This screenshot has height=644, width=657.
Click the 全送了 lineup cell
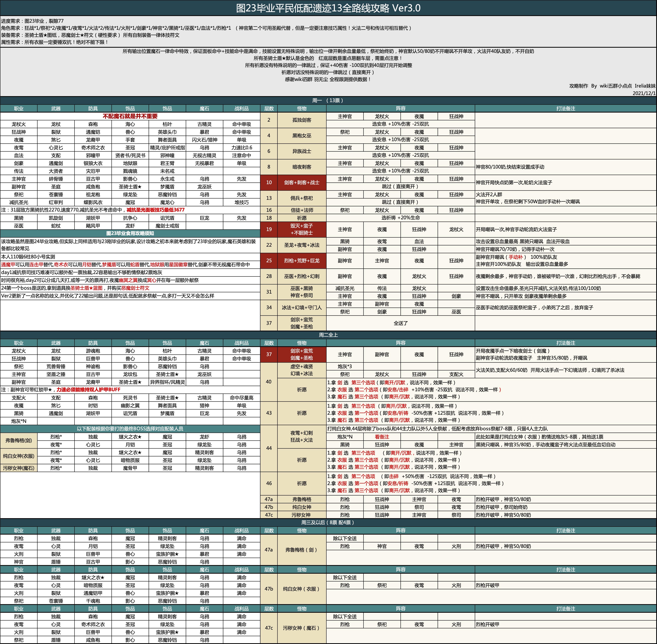coord(400,323)
